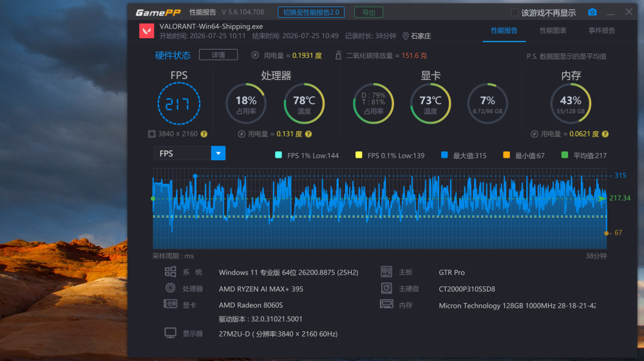Click the 0.1931 度 power value
Viewport: 644px width, 361px height.
tap(307, 55)
